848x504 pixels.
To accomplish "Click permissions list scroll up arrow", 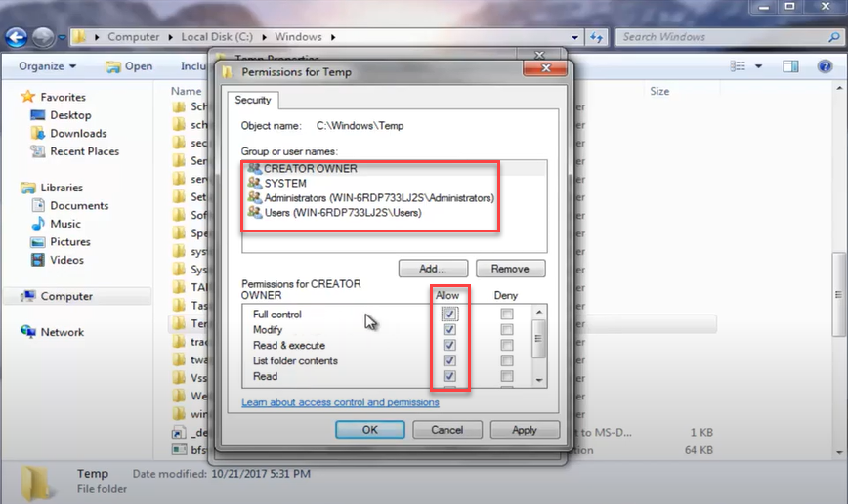I will pyautogui.click(x=538, y=312).
